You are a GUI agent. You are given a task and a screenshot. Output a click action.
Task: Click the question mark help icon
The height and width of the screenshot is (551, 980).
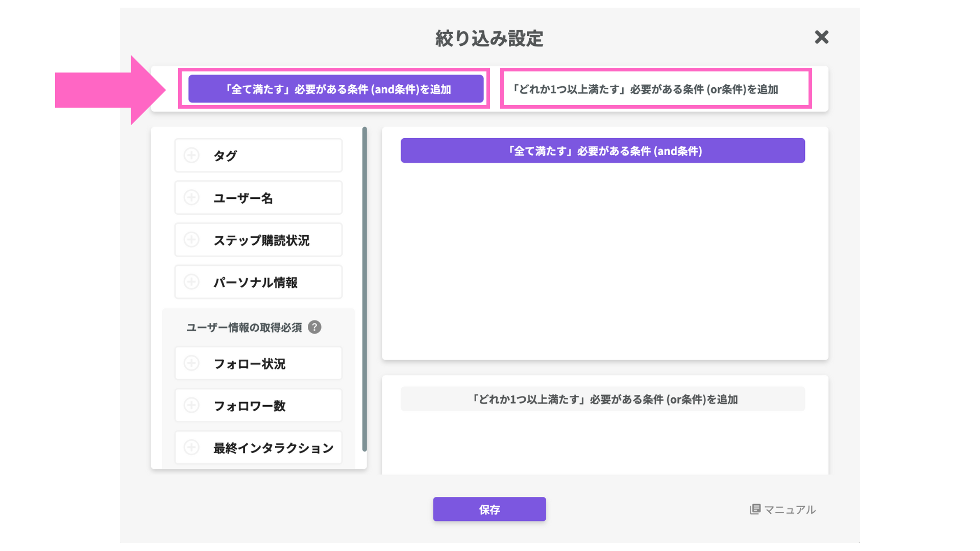(315, 327)
